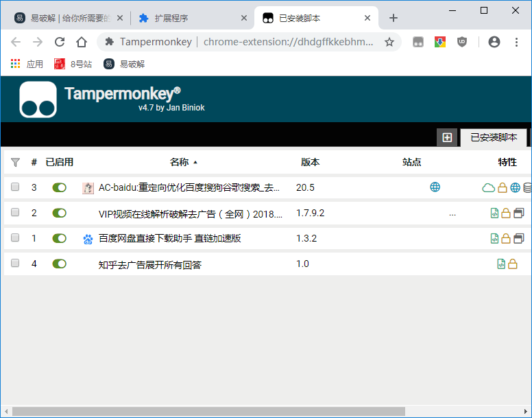This screenshot has height=418, width=532.
Task: Bookmark this page with star icon
Action: (x=389, y=42)
